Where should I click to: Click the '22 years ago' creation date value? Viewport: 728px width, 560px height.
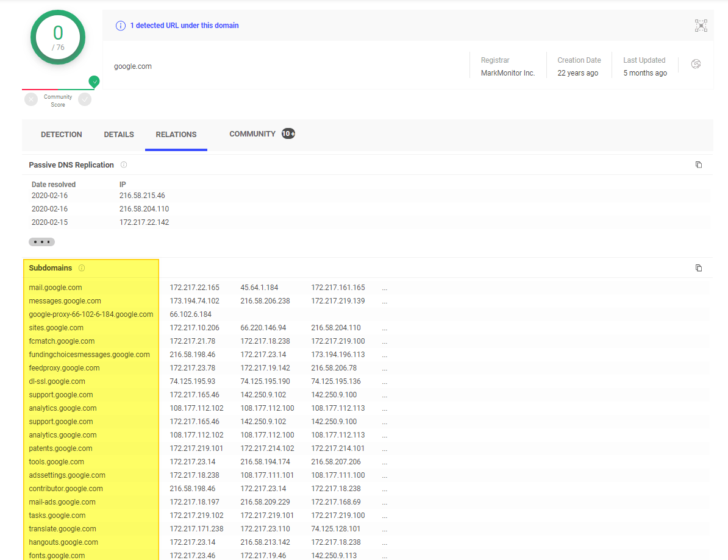point(577,73)
